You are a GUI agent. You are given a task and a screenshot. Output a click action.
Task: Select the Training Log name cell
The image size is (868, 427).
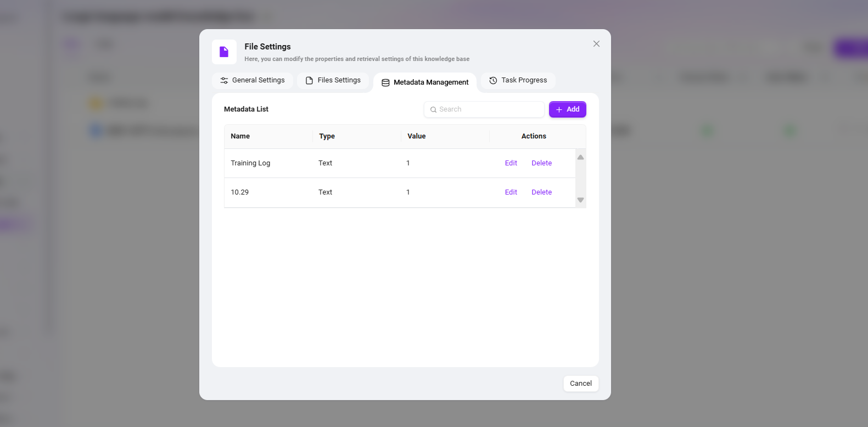point(250,163)
